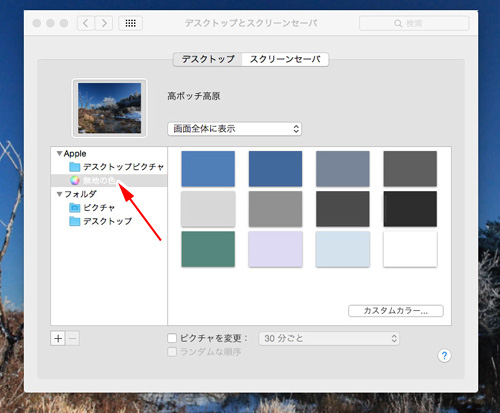The height and width of the screenshot is (413, 500).
Task: Select the ピクチャ folder icon
Action: tap(75, 208)
